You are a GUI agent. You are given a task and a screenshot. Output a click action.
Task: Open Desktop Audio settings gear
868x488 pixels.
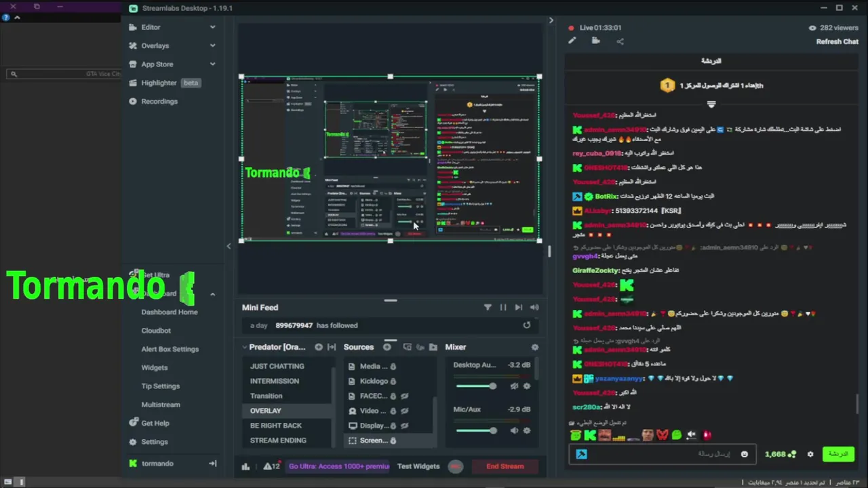tap(526, 386)
